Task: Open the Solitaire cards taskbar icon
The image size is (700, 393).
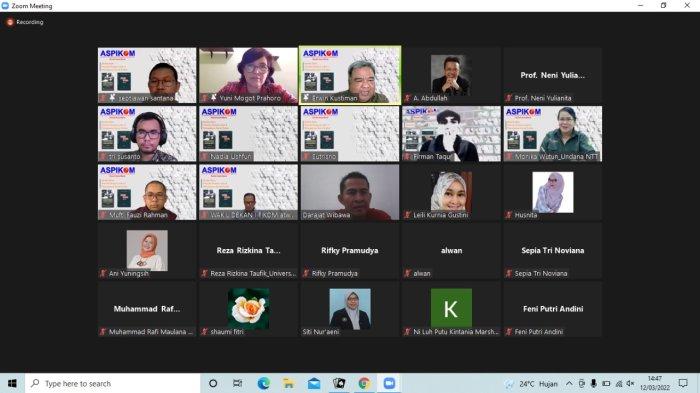Action: [x=339, y=383]
